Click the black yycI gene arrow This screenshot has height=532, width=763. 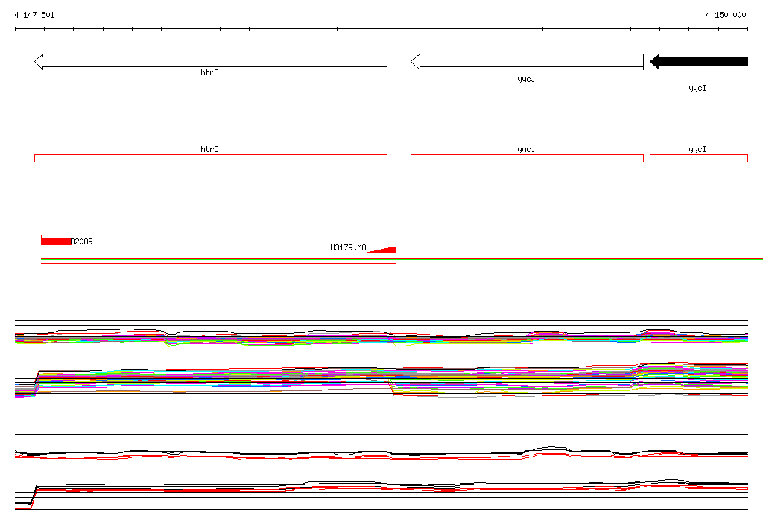pos(699,62)
